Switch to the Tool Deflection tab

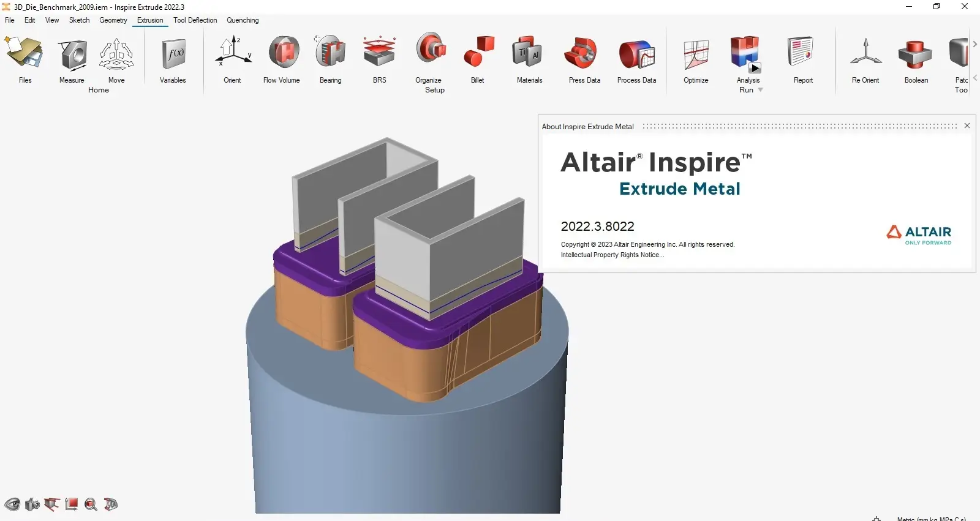coord(195,20)
